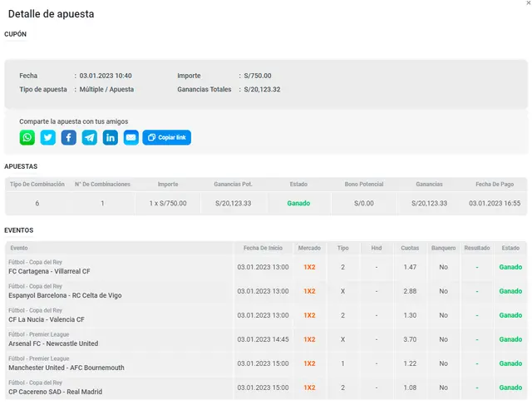Share the bet on Twitter
The height and width of the screenshot is (405, 532).
click(48, 137)
